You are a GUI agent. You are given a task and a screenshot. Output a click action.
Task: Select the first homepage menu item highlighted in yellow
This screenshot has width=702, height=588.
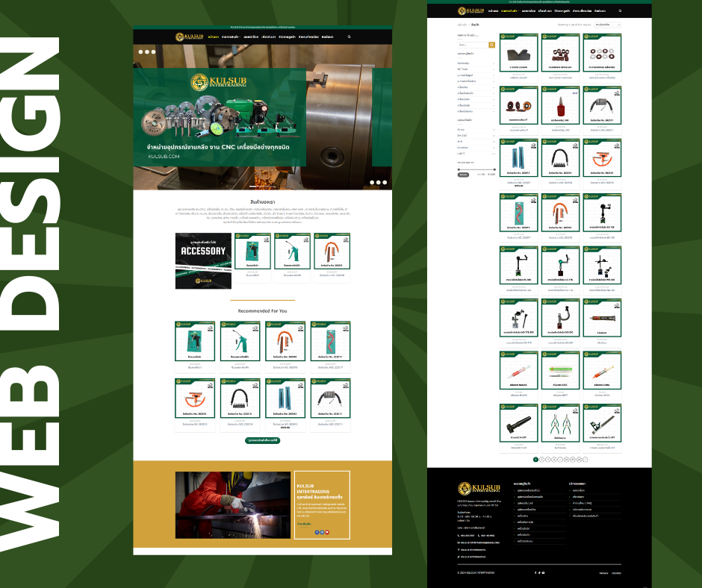click(214, 36)
